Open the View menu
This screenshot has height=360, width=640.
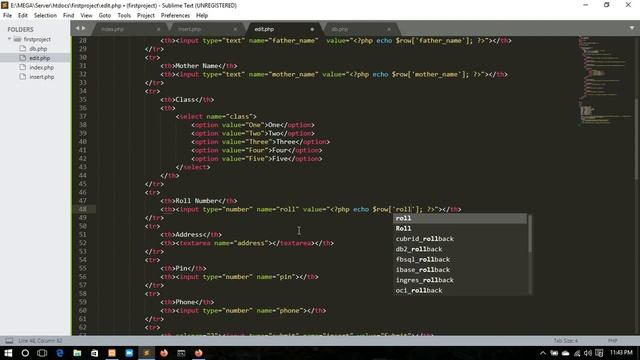[x=86, y=16]
